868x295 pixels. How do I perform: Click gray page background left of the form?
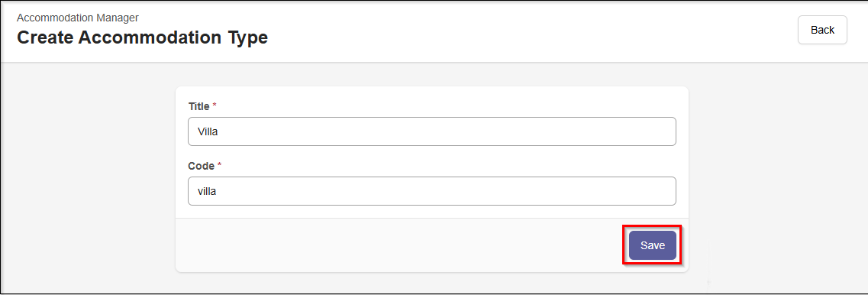(89, 177)
